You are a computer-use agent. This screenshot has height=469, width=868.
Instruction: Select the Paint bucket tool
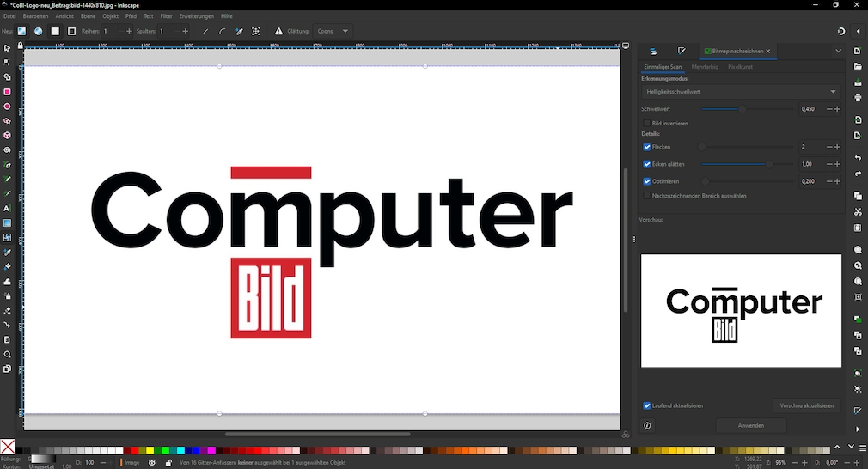point(7,266)
